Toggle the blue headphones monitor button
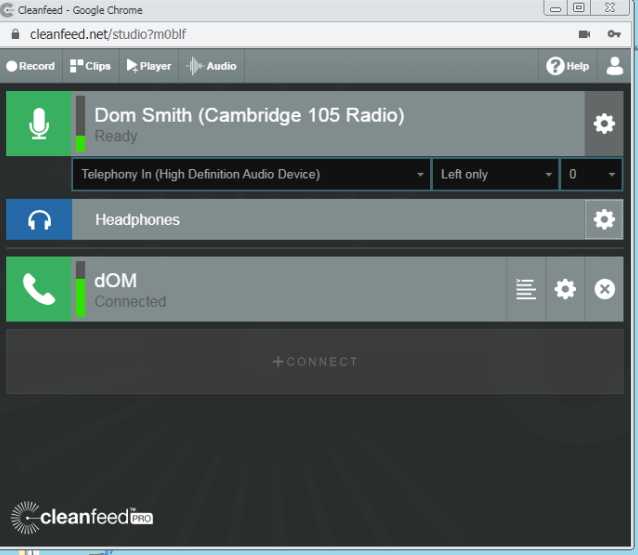Screen dimensions: 638x555 (39, 220)
